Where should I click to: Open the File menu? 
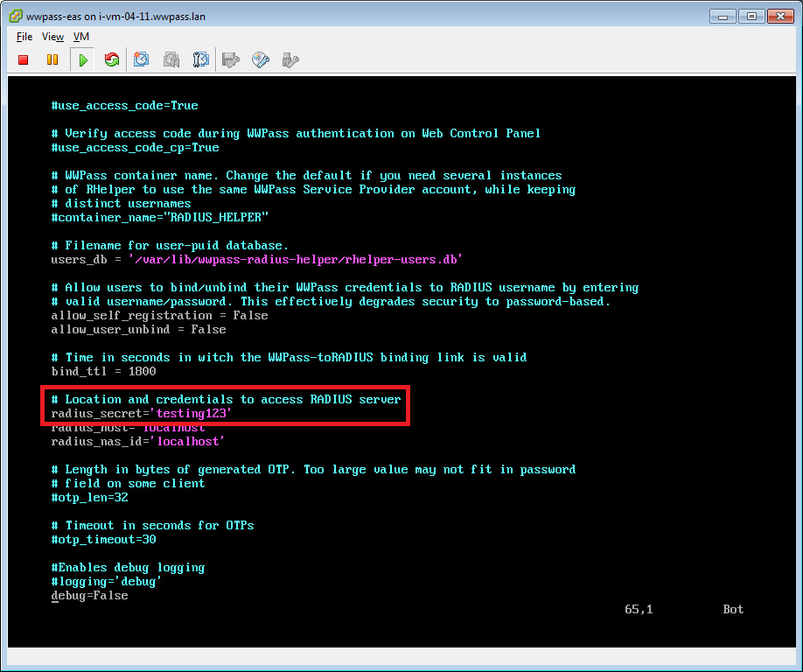[24, 37]
